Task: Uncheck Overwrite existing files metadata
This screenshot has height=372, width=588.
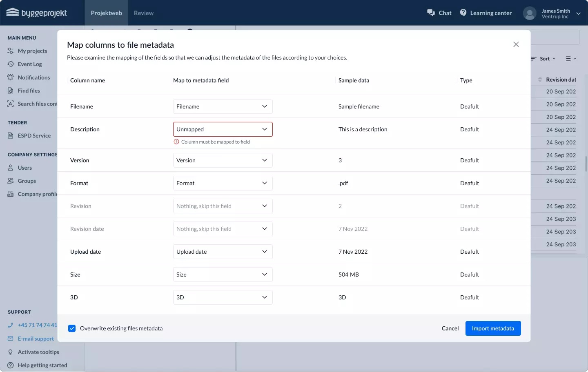Action: click(x=72, y=328)
